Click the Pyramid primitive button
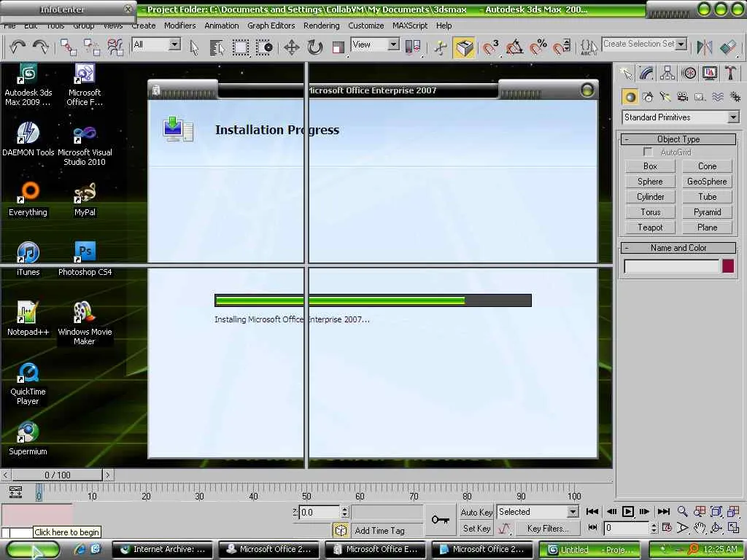The width and height of the screenshot is (747, 560). (x=707, y=212)
